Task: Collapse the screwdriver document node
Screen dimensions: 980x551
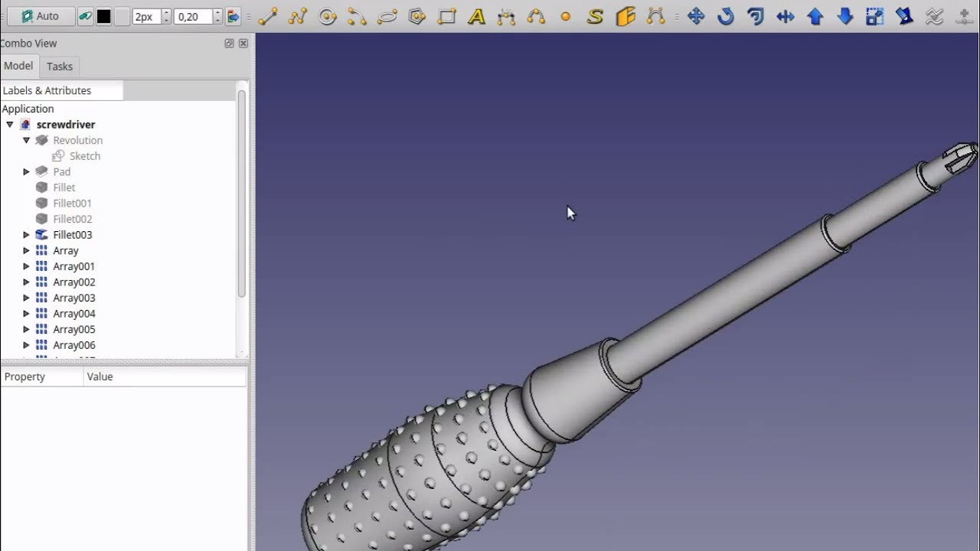Action: point(10,124)
